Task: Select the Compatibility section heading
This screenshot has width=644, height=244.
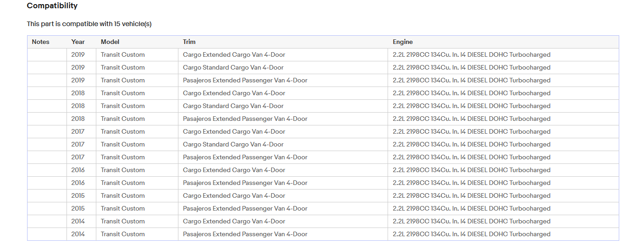Action: click(52, 6)
